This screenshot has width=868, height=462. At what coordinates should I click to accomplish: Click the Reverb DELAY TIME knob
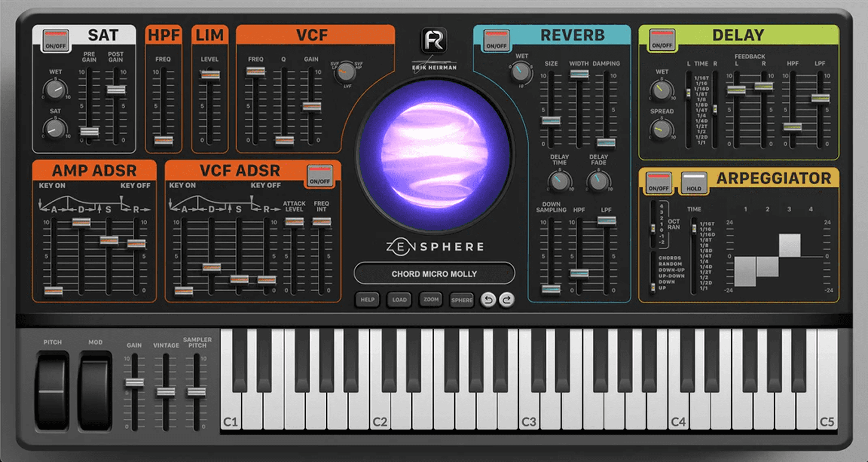tap(560, 181)
